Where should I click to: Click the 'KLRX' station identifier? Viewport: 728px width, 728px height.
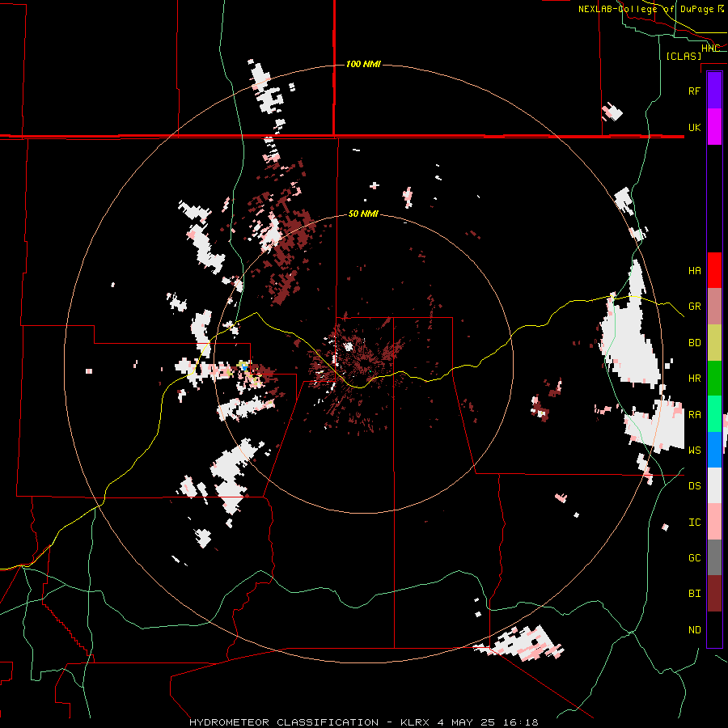click(415, 722)
